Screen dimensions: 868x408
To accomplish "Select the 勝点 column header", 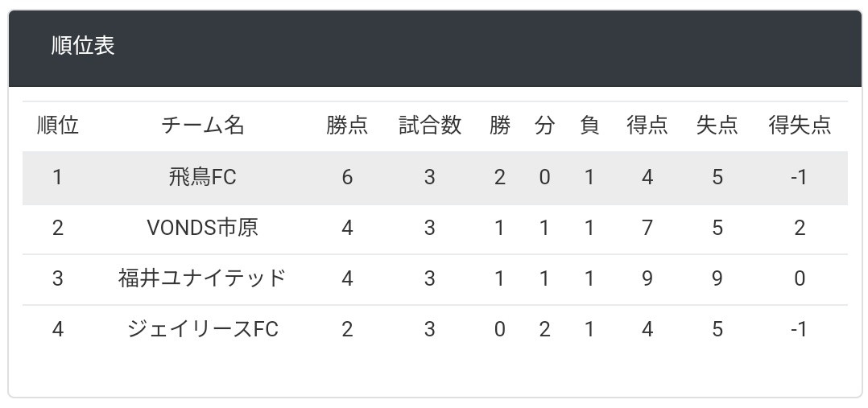I will [x=347, y=126].
